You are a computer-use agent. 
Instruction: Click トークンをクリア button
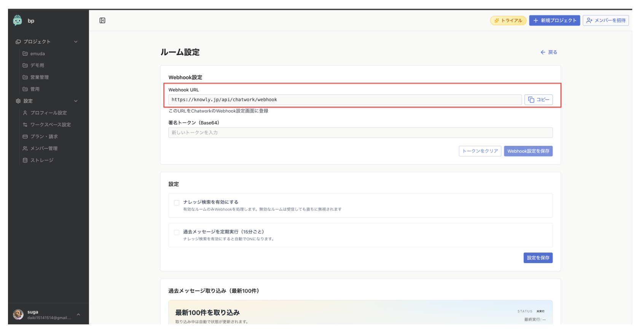pos(480,151)
